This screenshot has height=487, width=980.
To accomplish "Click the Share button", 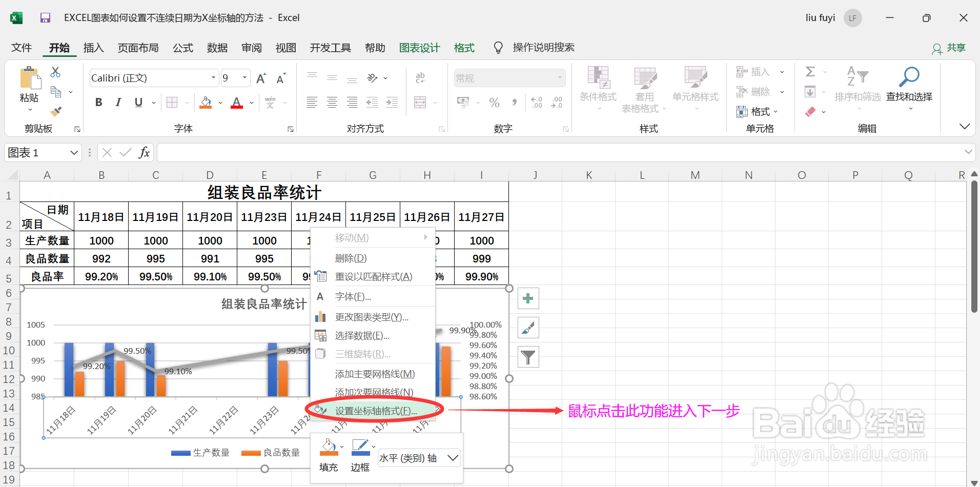I will [x=949, y=48].
